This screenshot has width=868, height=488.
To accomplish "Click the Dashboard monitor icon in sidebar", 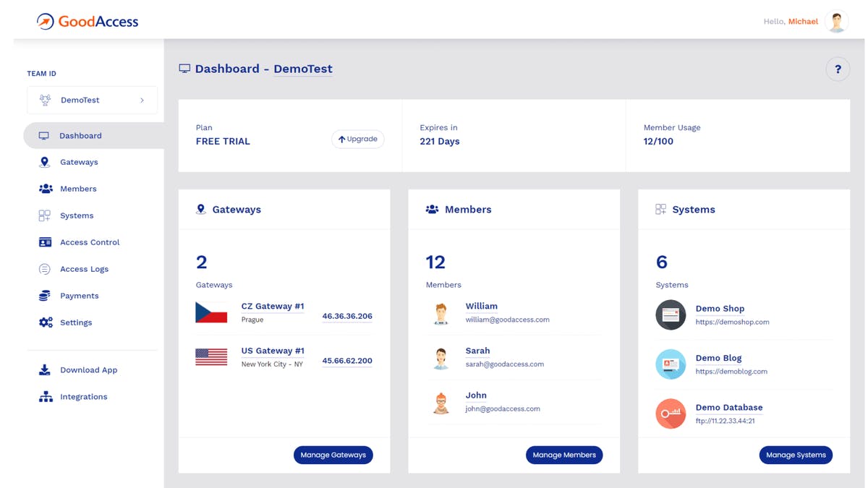I will point(44,136).
